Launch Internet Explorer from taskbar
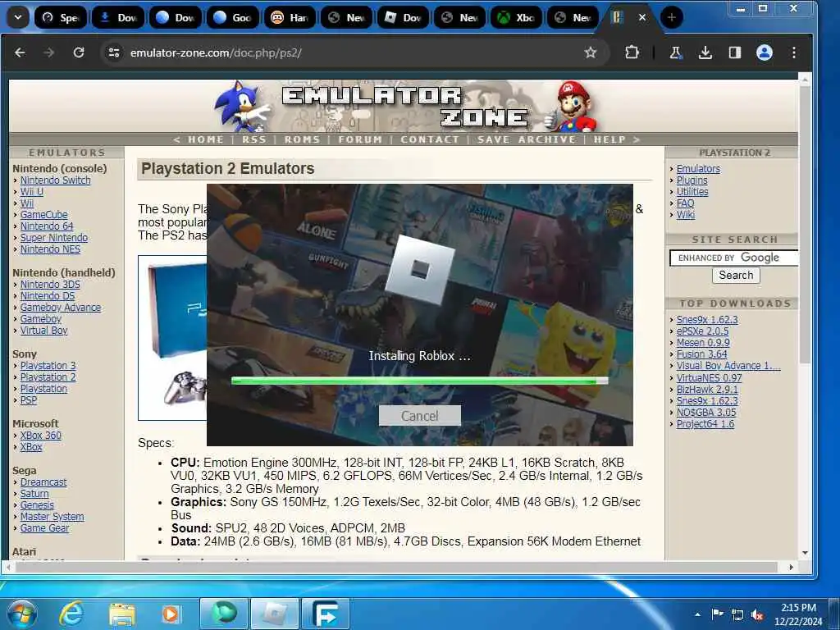 tap(71, 614)
